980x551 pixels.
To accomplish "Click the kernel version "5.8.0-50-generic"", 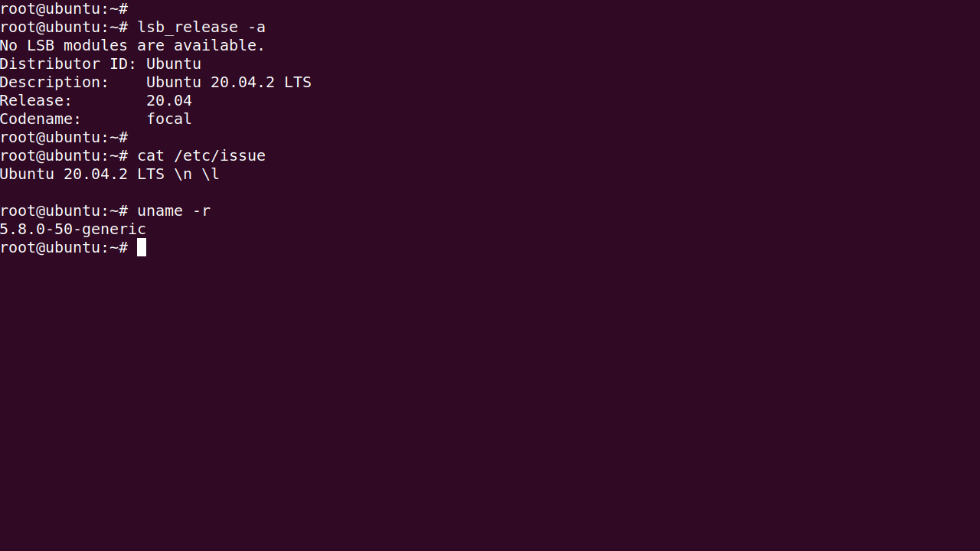I will 73,229.
